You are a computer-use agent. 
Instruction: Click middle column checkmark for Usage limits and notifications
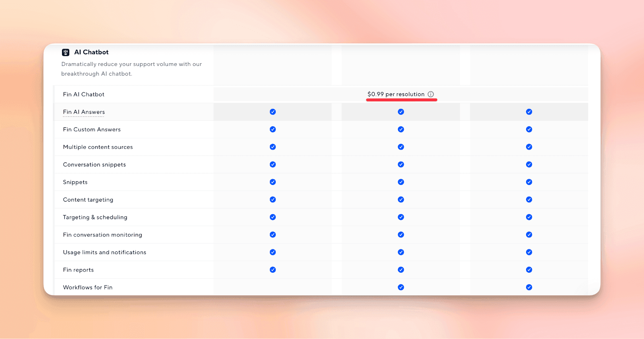coord(401,252)
